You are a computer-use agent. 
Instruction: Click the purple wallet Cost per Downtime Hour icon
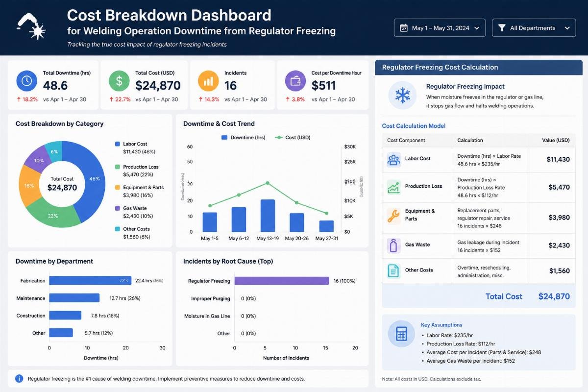coord(295,81)
